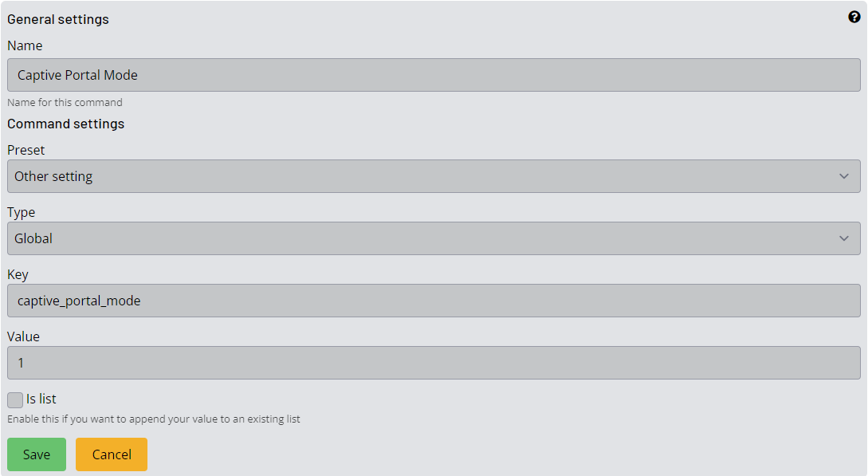Enable the Is list checkbox
Screen dimensions: 868x476
tap(15, 399)
